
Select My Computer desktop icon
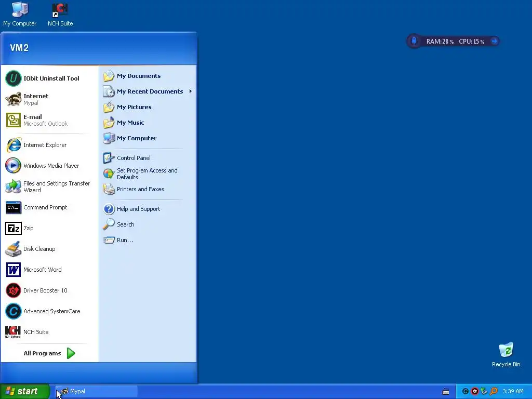[20, 14]
